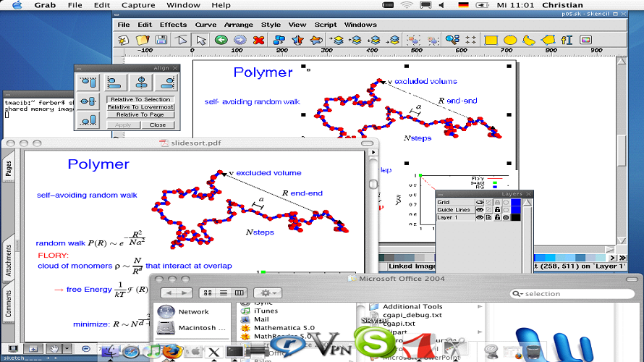This screenshot has height=362, width=644.
Task: Select the yellow Rectangle draw tool
Action: [x=491, y=40]
